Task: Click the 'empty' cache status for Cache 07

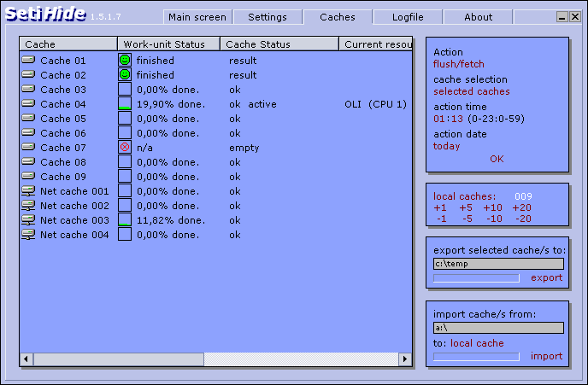Action: click(x=244, y=148)
